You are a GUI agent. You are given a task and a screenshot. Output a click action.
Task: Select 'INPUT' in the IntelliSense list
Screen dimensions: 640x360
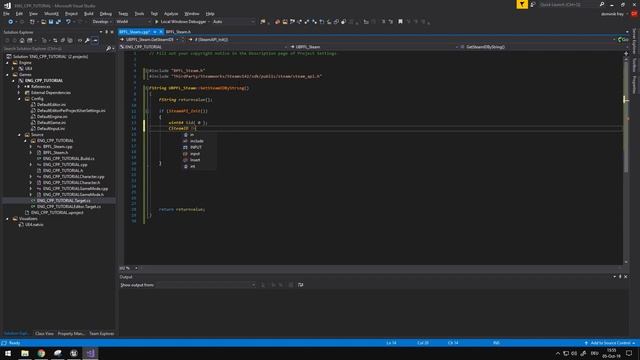point(196,147)
